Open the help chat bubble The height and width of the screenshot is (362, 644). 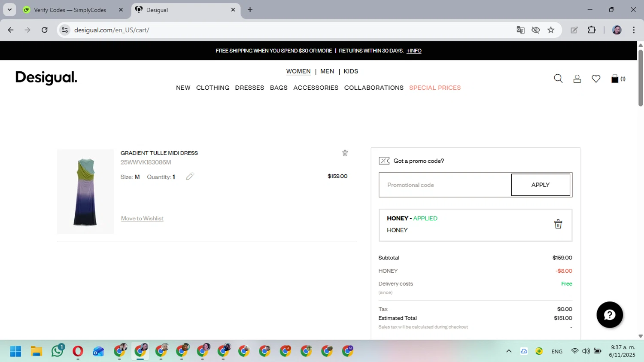tap(610, 315)
